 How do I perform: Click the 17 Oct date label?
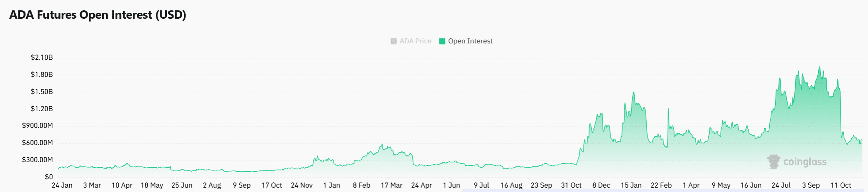271,185
